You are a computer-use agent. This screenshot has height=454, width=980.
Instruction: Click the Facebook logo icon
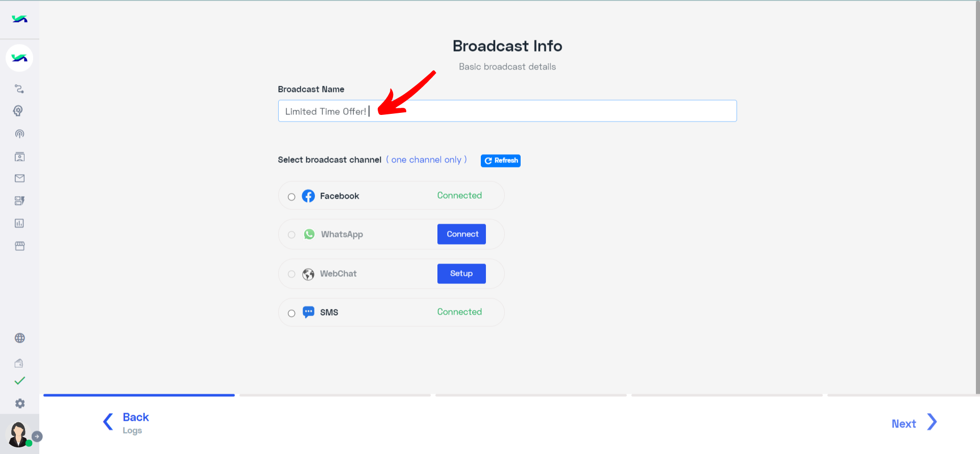(x=308, y=196)
